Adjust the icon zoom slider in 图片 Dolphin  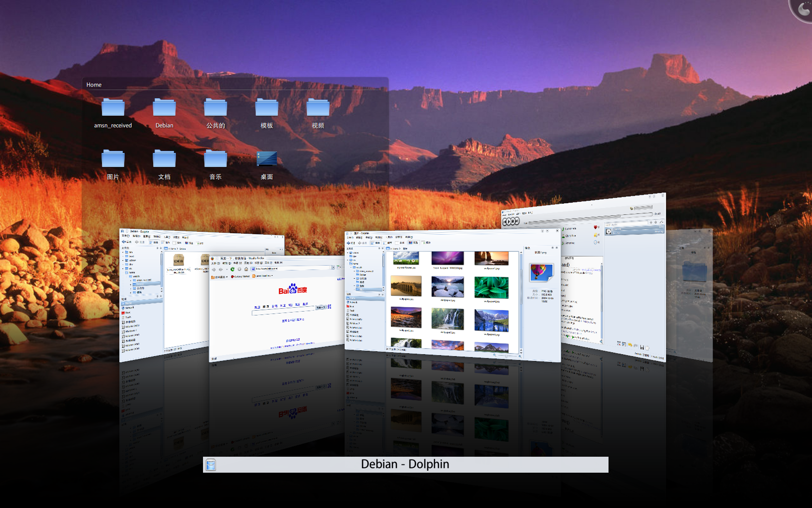click(507, 356)
